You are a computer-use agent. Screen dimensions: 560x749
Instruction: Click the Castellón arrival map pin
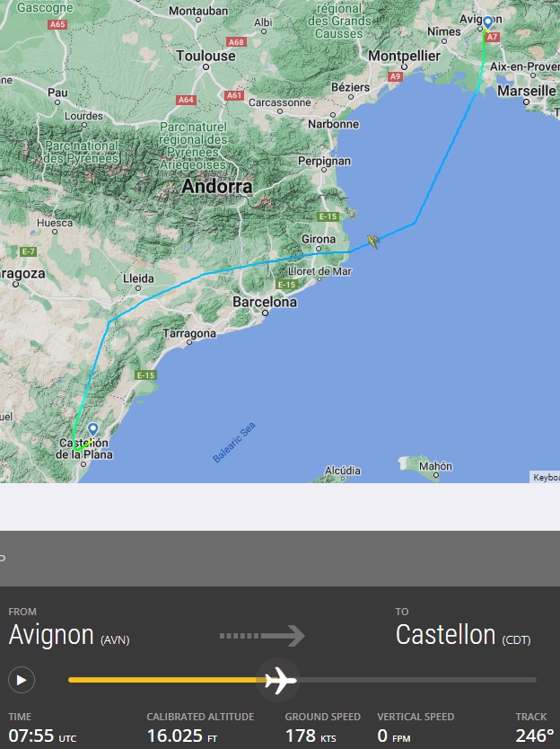tap(93, 429)
